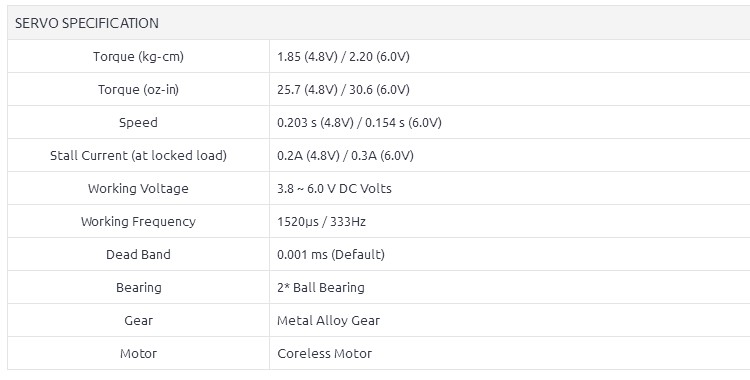Select the Working Voltage label
750x380 pixels.
tap(138, 189)
